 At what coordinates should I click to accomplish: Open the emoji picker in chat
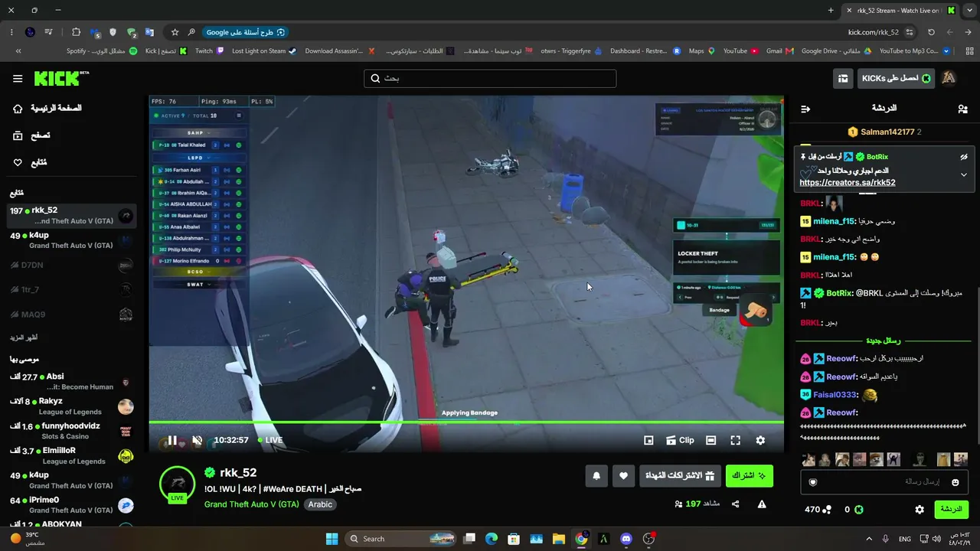tap(955, 482)
